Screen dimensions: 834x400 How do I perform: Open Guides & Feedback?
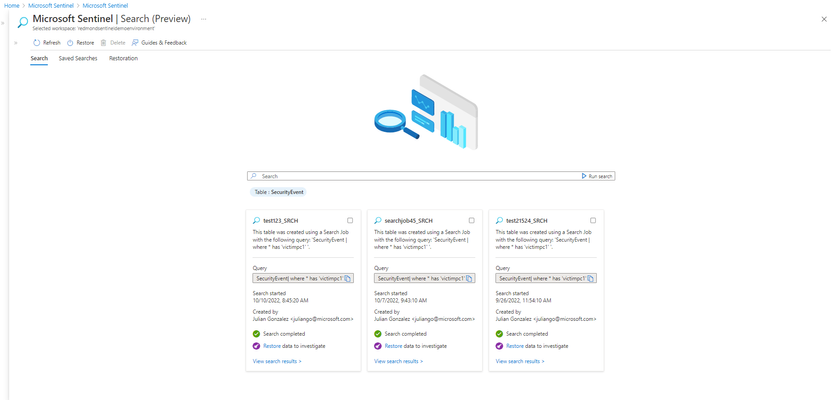coord(159,43)
